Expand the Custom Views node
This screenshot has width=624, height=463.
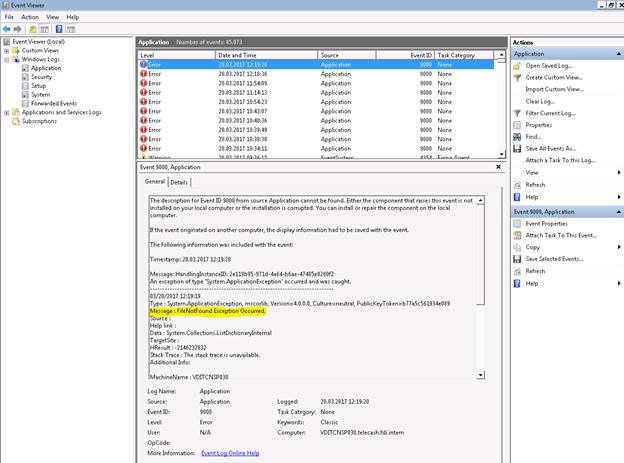tap(6, 51)
